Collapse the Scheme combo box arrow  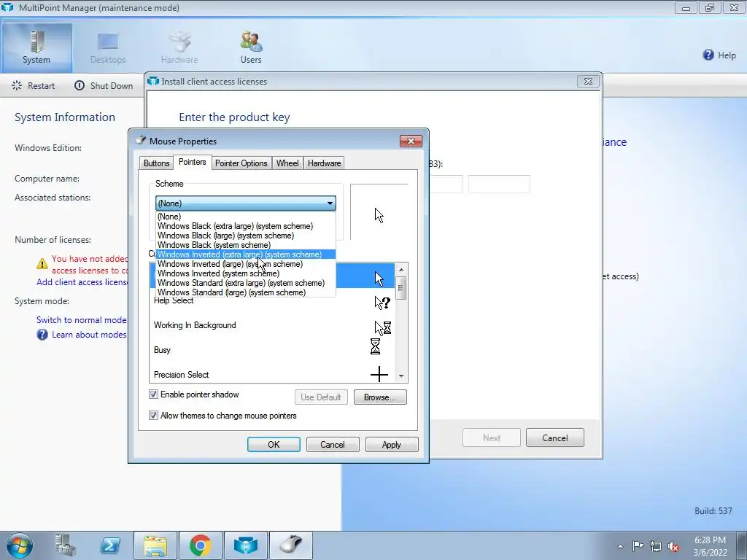(x=330, y=203)
